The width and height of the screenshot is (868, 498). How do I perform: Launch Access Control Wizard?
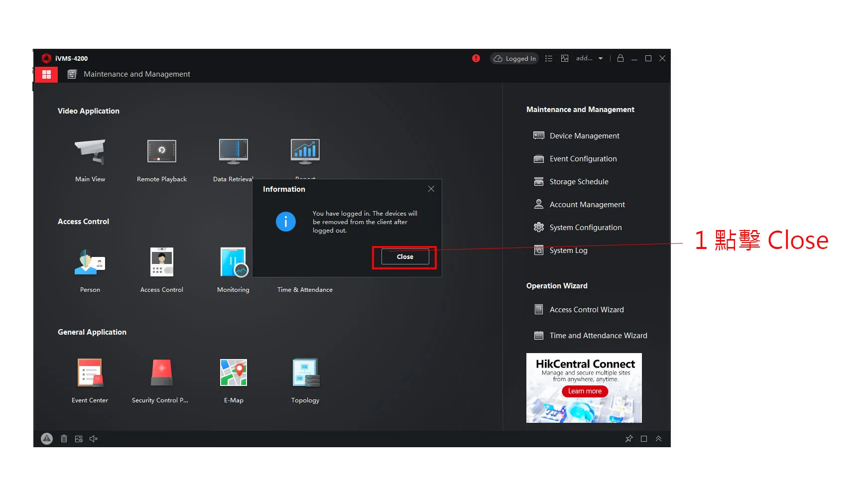[x=579, y=309]
